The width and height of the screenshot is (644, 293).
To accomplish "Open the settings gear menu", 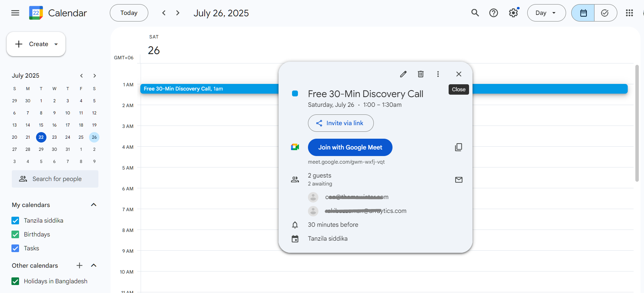I will coord(513,13).
